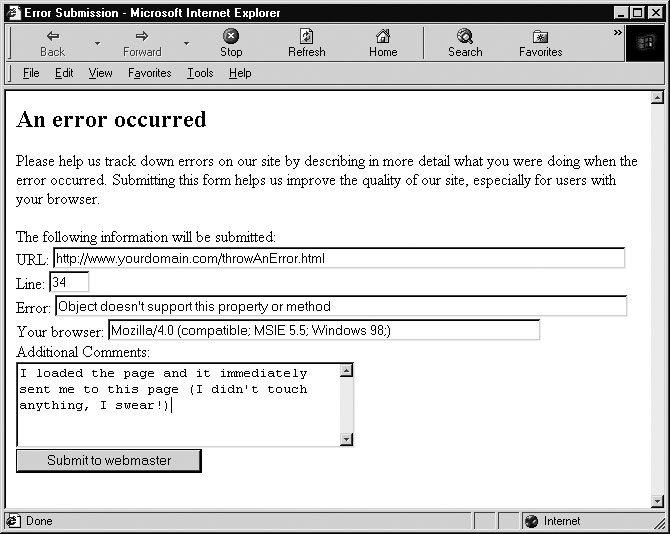Click the Back arrow toolbar icon
Viewport: 670px width, 534px height.
[x=52, y=36]
